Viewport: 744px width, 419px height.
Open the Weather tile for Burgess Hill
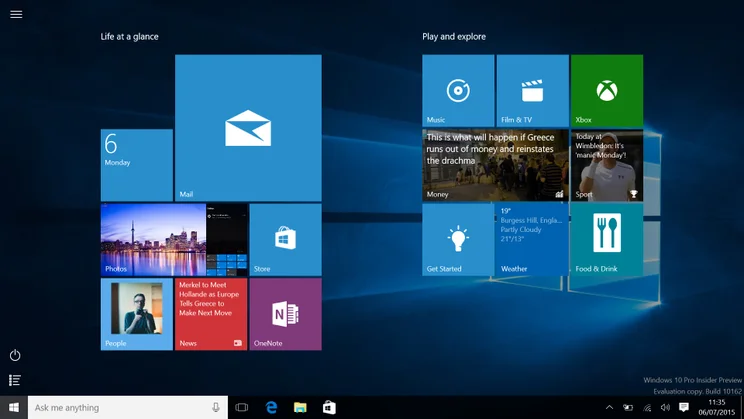point(532,240)
